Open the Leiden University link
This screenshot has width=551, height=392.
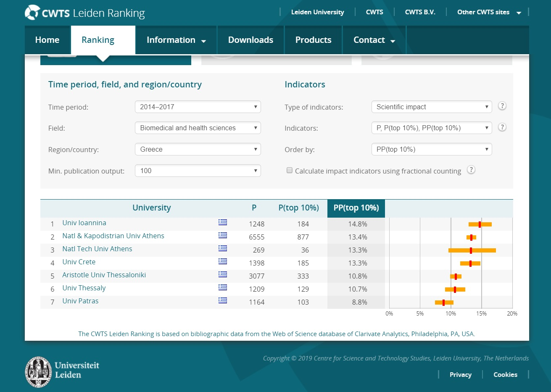[x=317, y=12]
